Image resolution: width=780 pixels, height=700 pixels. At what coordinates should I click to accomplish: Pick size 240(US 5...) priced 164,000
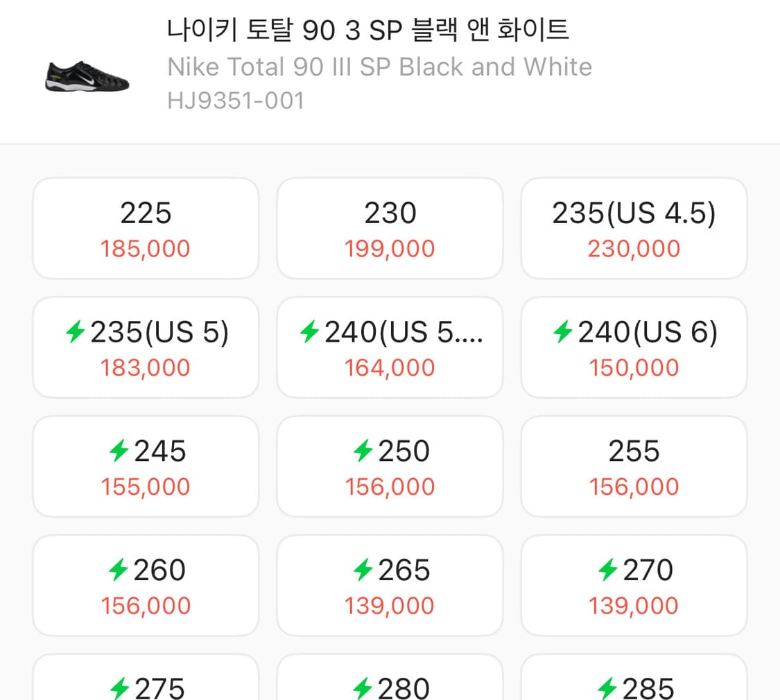390,347
